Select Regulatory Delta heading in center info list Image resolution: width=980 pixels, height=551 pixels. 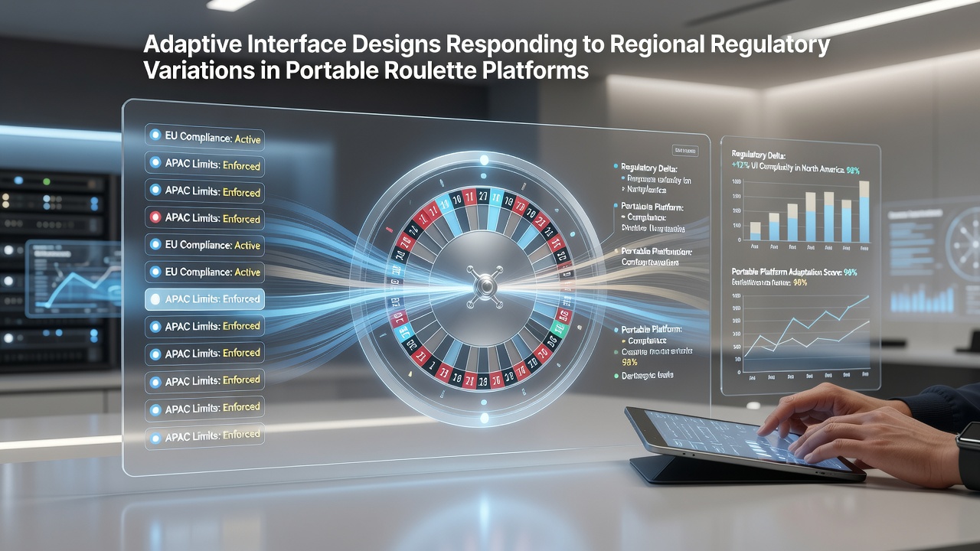[649, 168]
